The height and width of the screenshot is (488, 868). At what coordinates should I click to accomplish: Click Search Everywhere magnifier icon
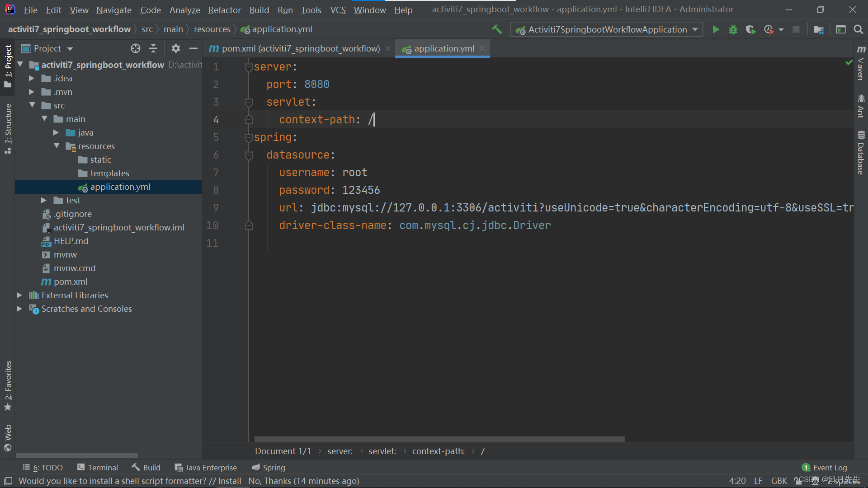pyautogui.click(x=858, y=29)
